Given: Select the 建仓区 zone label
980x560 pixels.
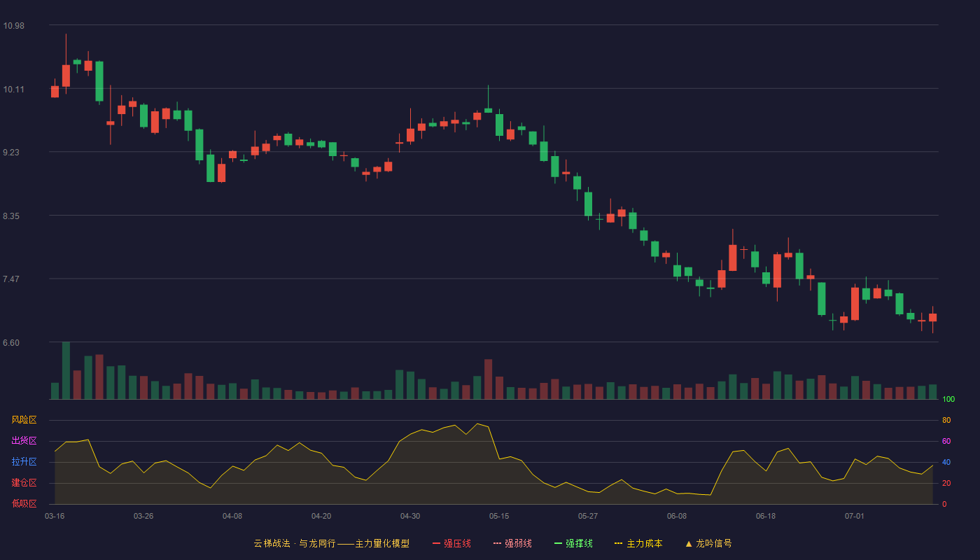Looking at the screenshot, I should (x=24, y=483).
